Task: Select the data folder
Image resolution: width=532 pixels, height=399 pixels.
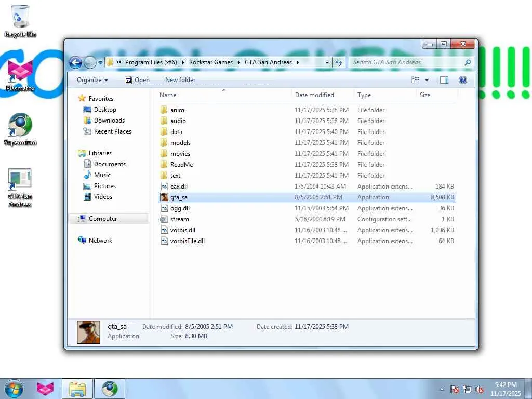Action: coord(307,131)
